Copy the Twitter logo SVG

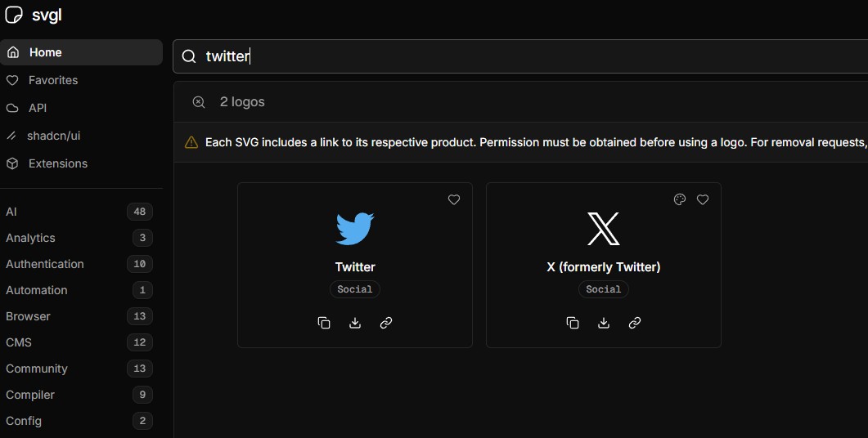pyautogui.click(x=324, y=323)
